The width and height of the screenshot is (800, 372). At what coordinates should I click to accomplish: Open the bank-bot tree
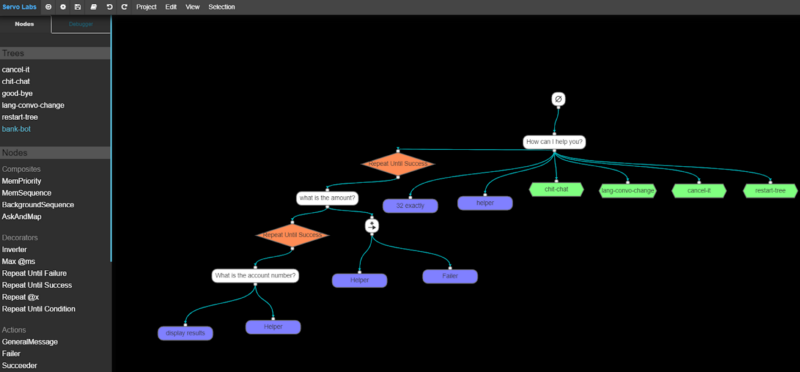point(16,129)
